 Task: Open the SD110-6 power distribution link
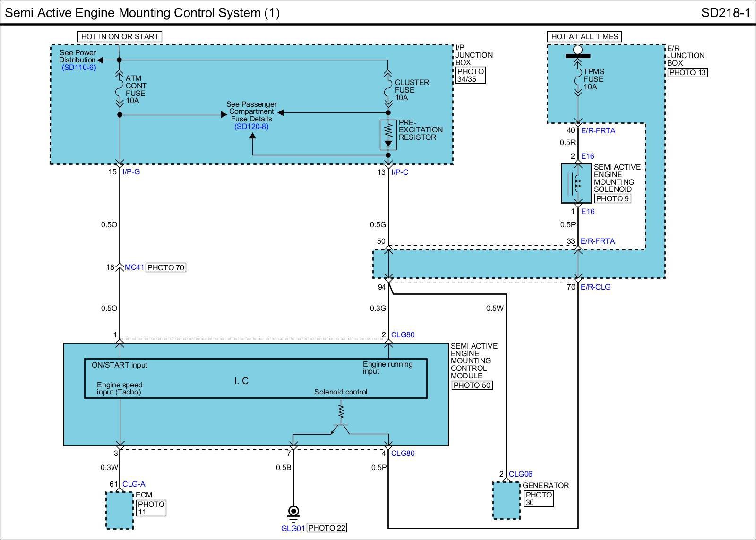[79, 68]
